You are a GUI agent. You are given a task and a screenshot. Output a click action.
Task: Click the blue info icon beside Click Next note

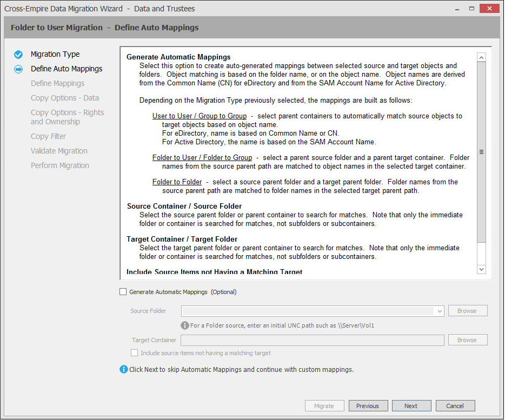coord(123,369)
